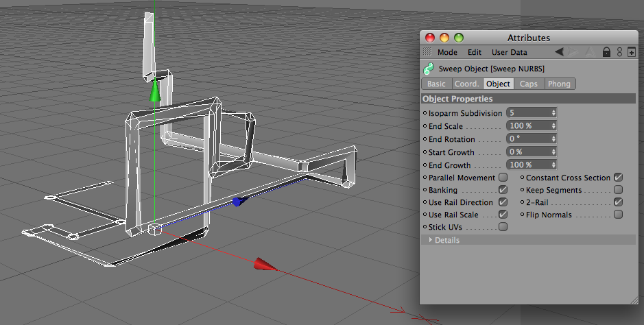Click End Scale stepper arrows
Image resolution: width=644 pixels, height=325 pixels.
click(553, 125)
